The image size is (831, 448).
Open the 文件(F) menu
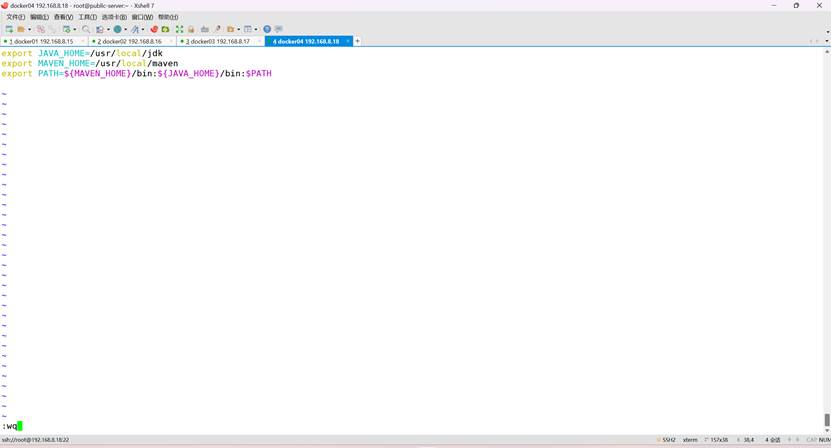click(15, 17)
